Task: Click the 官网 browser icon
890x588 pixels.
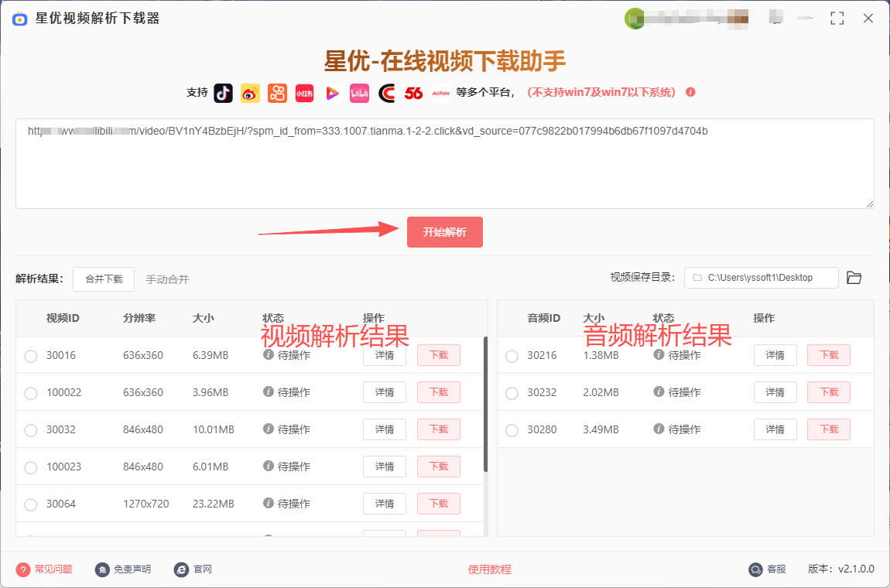Action: point(181,569)
